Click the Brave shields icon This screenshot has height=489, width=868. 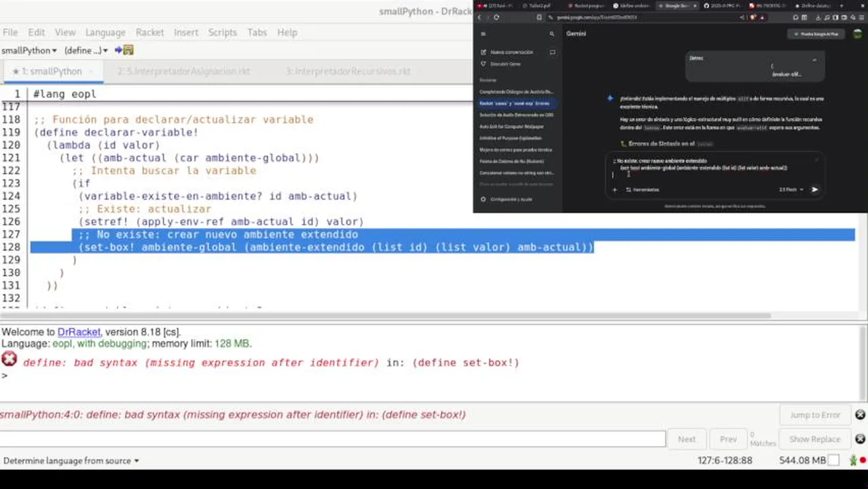point(753,17)
